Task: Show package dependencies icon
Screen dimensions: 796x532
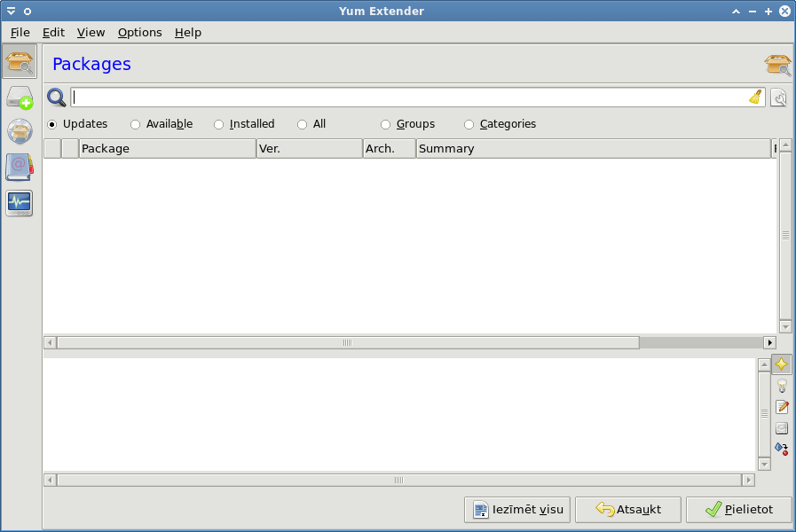Action: pos(782,449)
